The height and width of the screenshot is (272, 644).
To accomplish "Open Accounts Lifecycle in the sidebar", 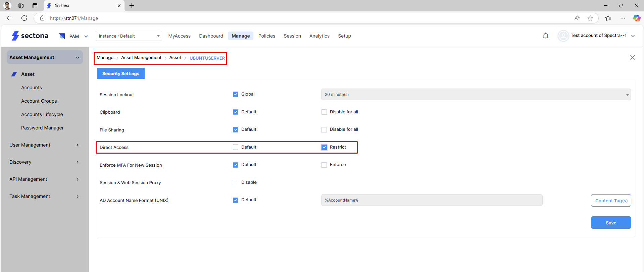I will point(42,114).
